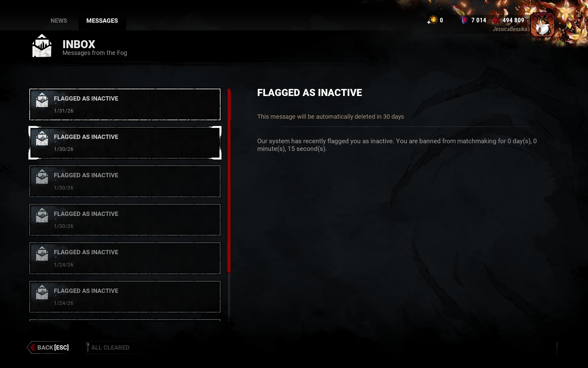The image size is (588, 368).
Task: Click the Inbox envelope icon in header
Action: (x=42, y=46)
